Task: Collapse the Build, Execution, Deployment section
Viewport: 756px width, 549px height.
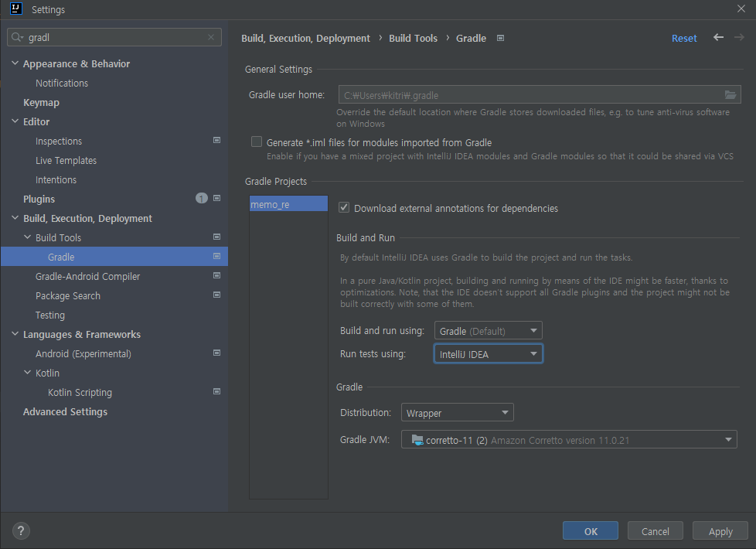Action: (14, 217)
